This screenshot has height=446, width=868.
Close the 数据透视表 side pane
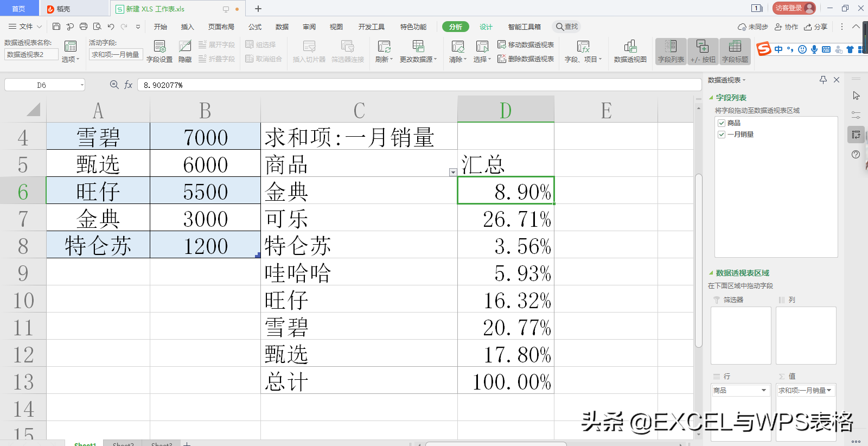(x=837, y=80)
